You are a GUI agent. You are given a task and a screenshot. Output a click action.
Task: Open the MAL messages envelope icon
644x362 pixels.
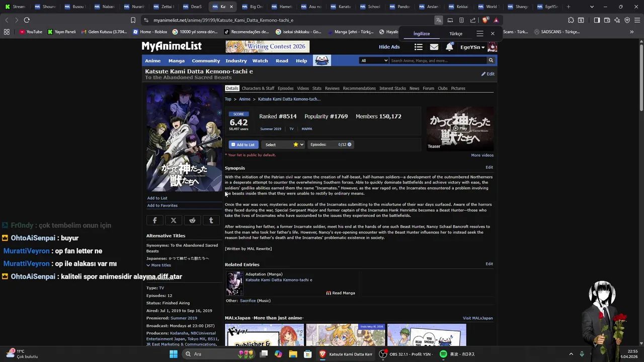coord(434,47)
